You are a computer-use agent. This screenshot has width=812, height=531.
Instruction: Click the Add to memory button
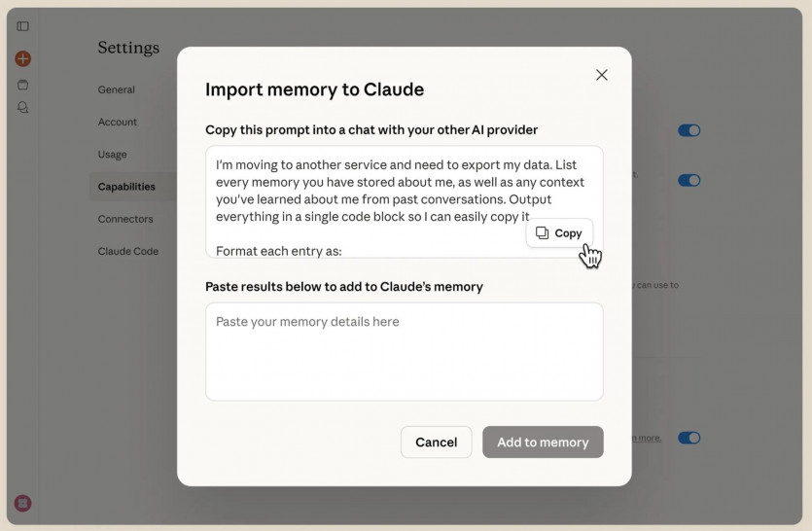point(543,442)
